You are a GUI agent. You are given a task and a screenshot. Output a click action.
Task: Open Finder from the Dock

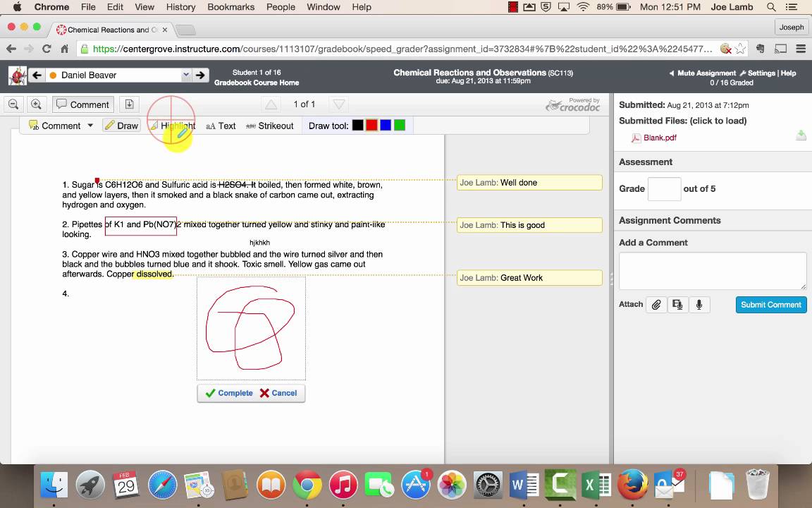pos(54,485)
